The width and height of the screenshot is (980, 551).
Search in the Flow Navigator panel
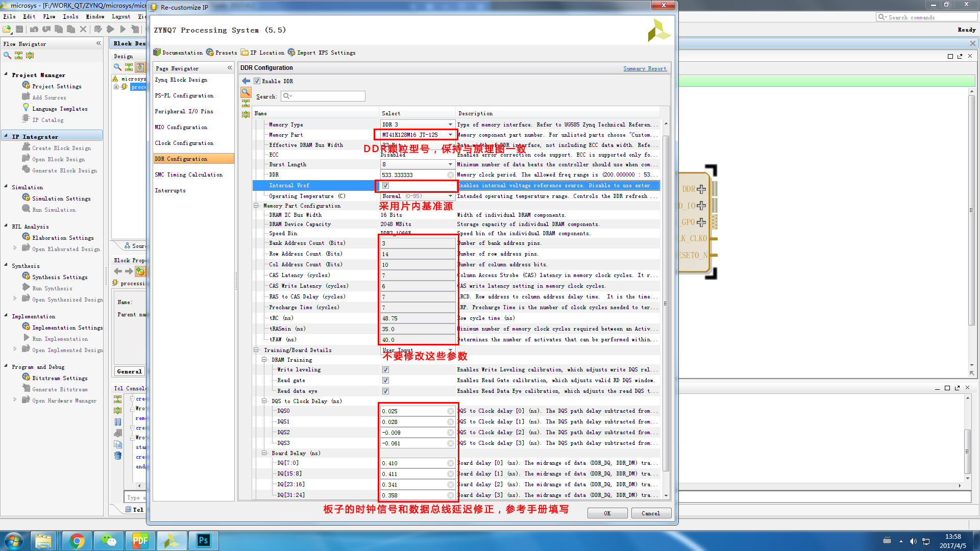(7, 55)
